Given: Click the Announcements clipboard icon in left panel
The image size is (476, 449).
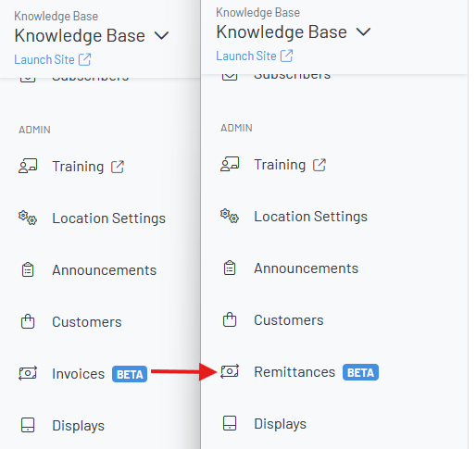Looking at the screenshot, I should 28,269.
